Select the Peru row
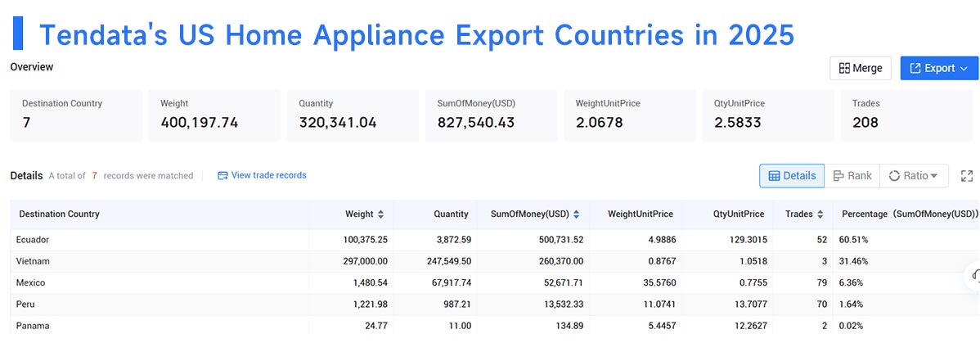980x343 pixels. (494, 305)
